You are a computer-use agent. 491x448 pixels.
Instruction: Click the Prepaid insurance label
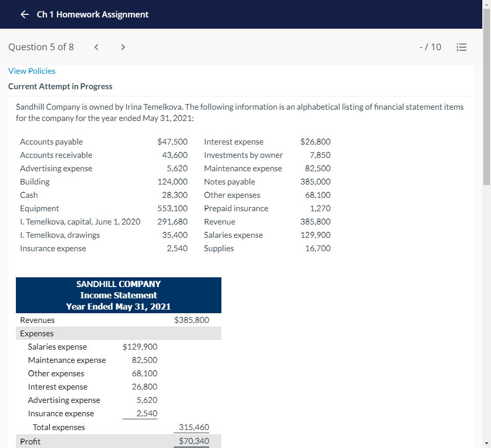pos(236,209)
